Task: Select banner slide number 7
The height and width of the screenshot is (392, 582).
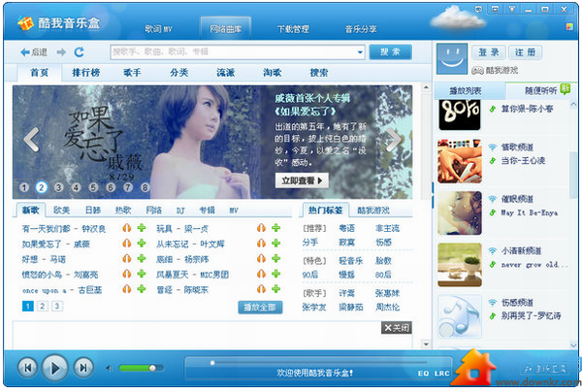Action: (x=128, y=187)
